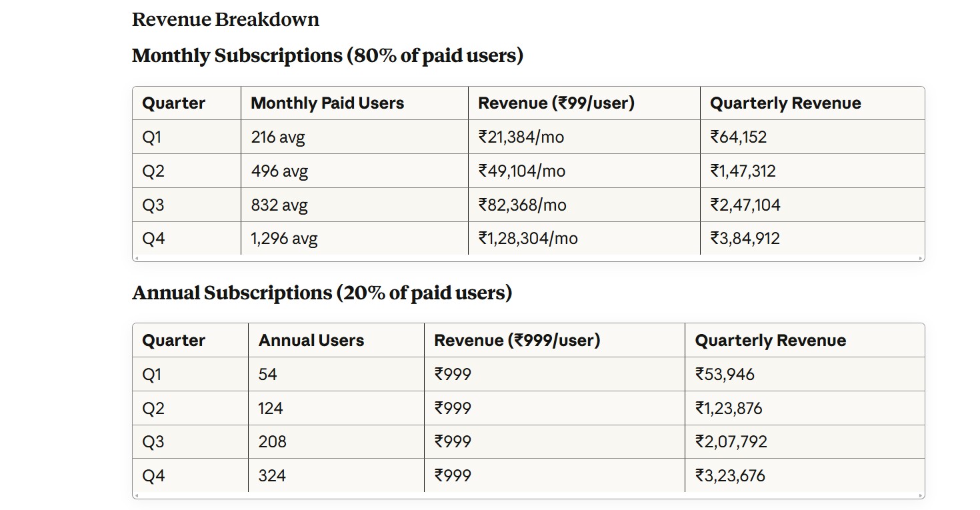Image resolution: width=980 pixels, height=510 pixels.
Task: Click the Monthly Subscriptions (80% of paid users) heading
Action: (x=327, y=55)
